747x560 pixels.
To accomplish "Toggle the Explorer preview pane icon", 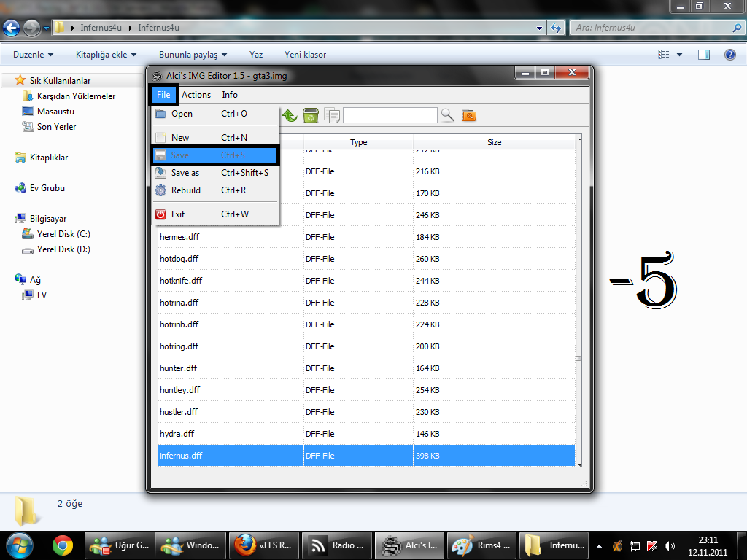I will (x=704, y=55).
